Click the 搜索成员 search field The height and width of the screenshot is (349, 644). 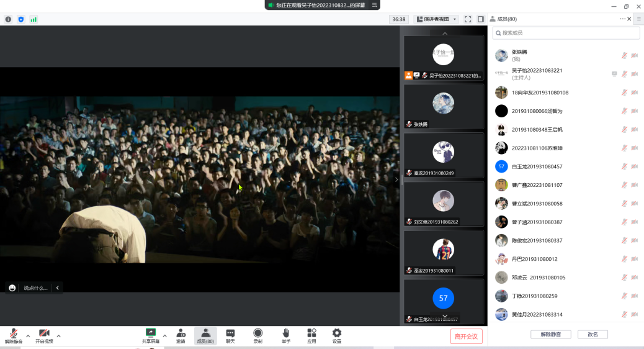click(565, 33)
